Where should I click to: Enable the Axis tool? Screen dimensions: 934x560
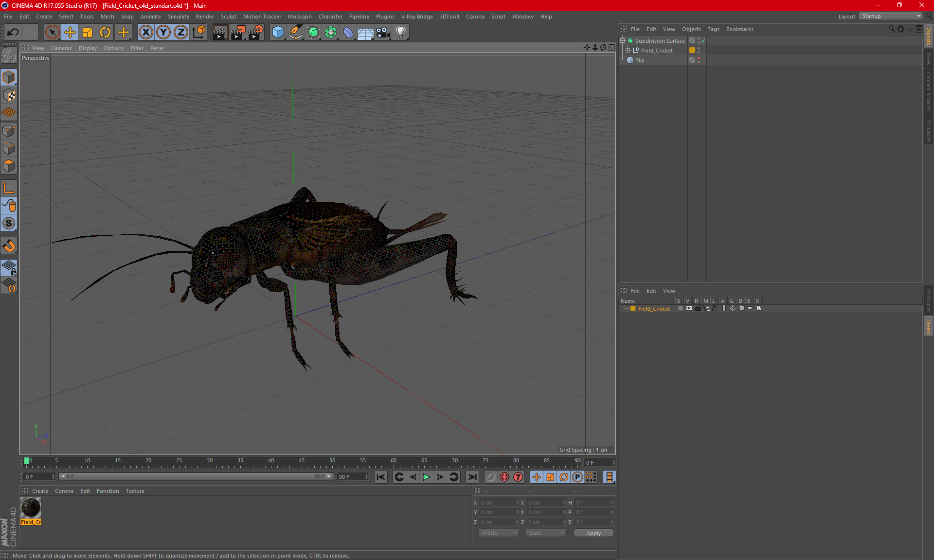[9, 188]
